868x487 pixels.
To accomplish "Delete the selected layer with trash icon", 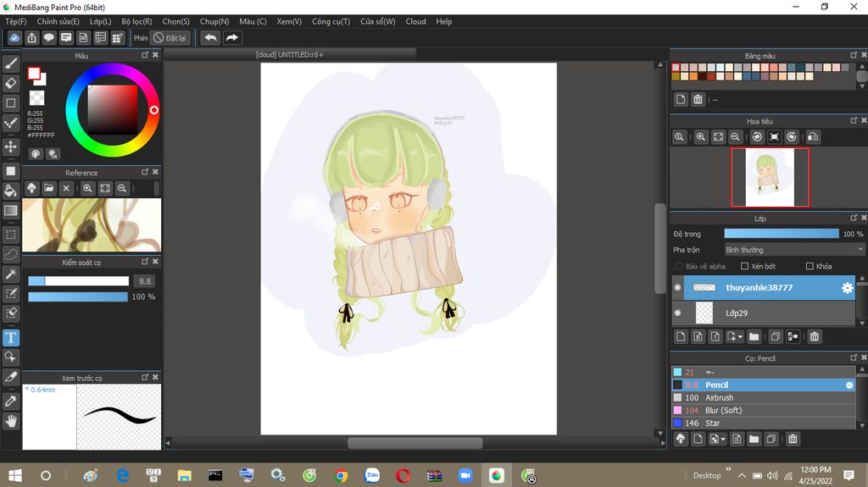I will point(815,336).
